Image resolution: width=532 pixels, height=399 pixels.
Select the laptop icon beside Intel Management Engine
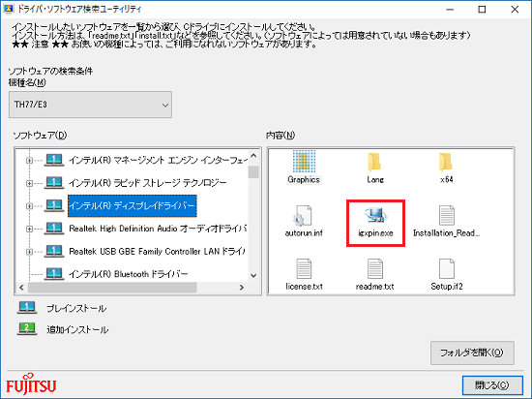point(54,160)
